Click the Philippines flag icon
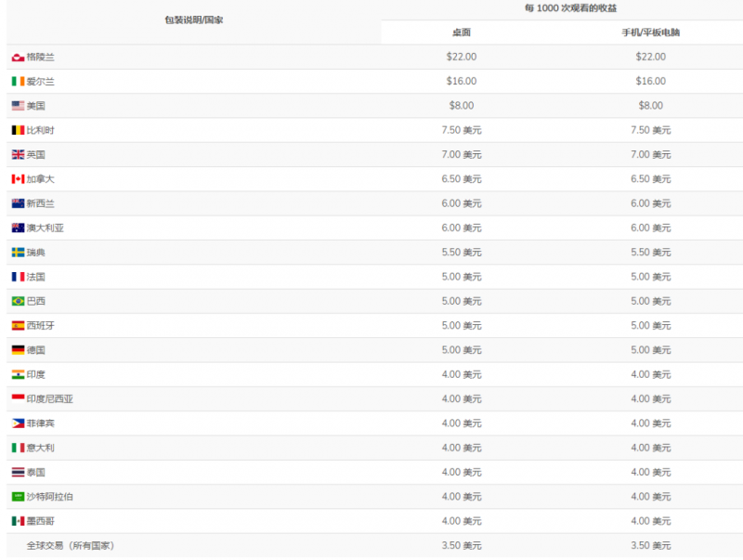The width and height of the screenshot is (743, 560). [18, 423]
